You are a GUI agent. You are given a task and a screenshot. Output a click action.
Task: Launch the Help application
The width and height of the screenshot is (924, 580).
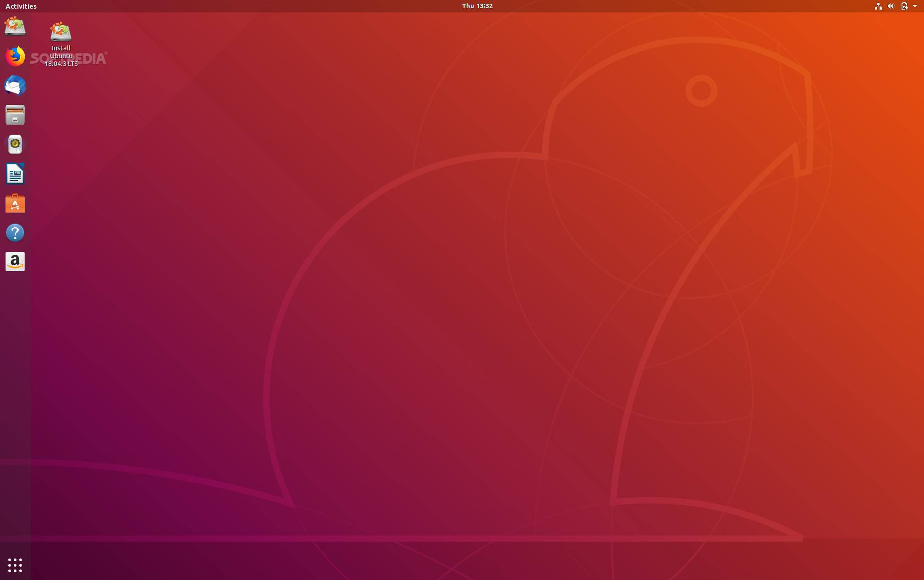pyautogui.click(x=15, y=232)
